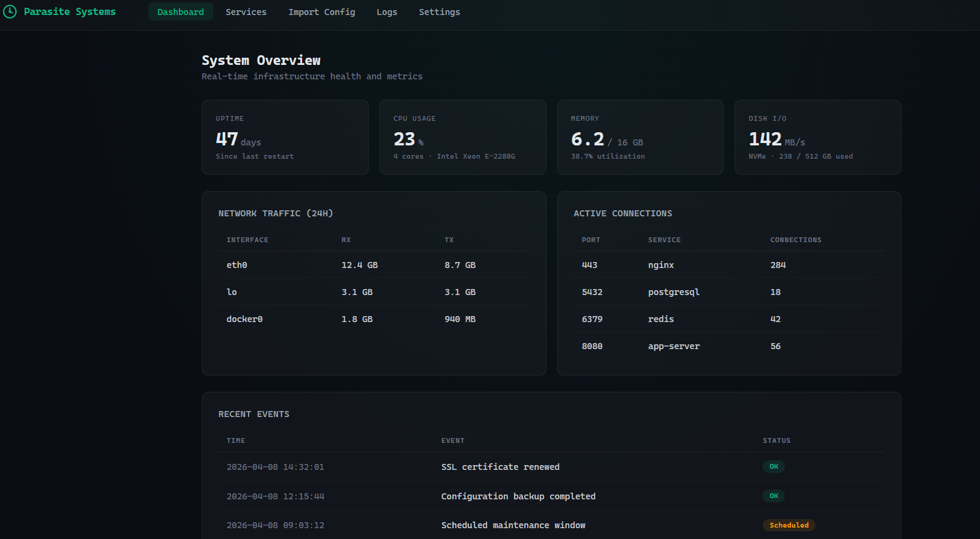
Task: Select the app-server port 8080 row
Action: [729, 346]
